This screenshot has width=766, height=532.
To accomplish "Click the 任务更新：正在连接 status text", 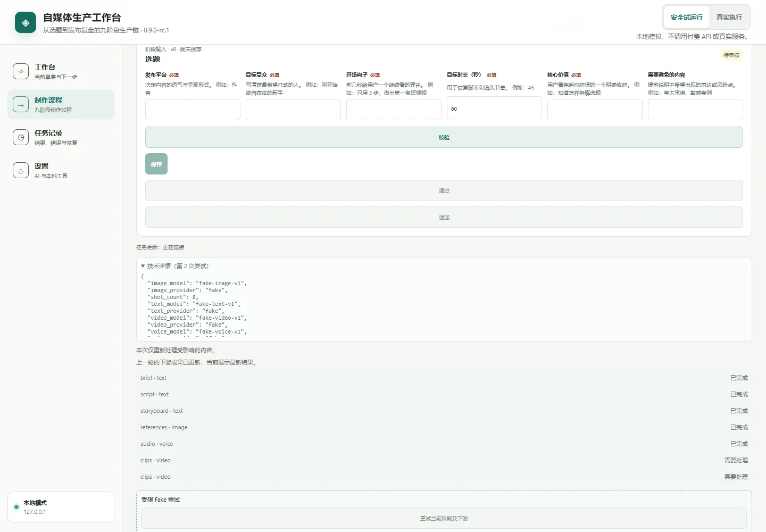I will 160,247.
